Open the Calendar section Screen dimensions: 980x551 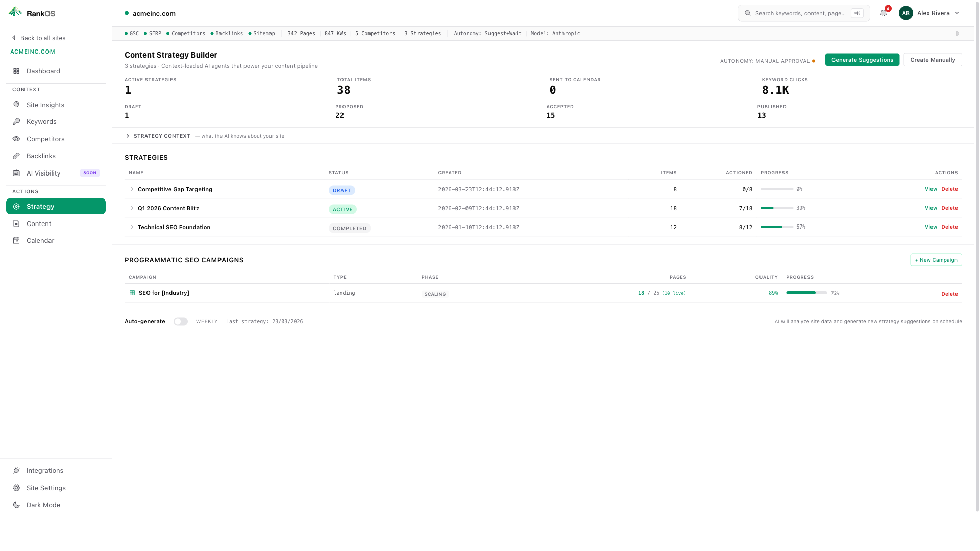[40, 240]
